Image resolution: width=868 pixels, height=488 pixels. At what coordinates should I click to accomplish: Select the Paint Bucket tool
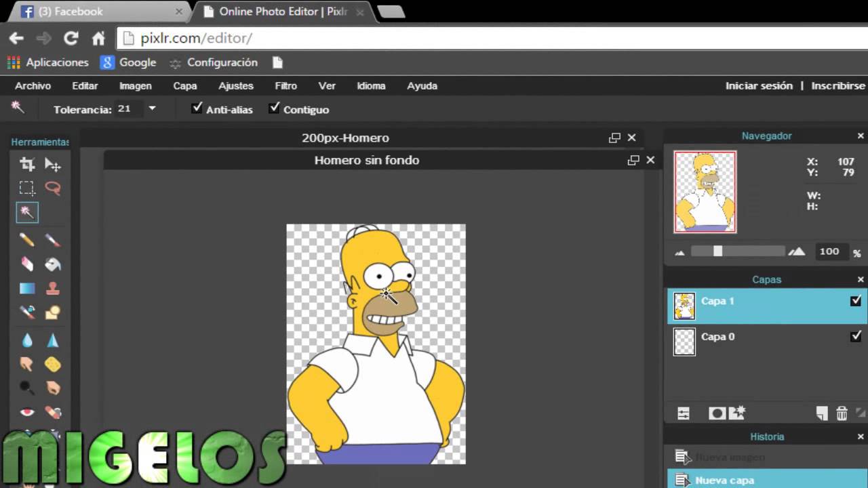pyautogui.click(x=53, y=264)
